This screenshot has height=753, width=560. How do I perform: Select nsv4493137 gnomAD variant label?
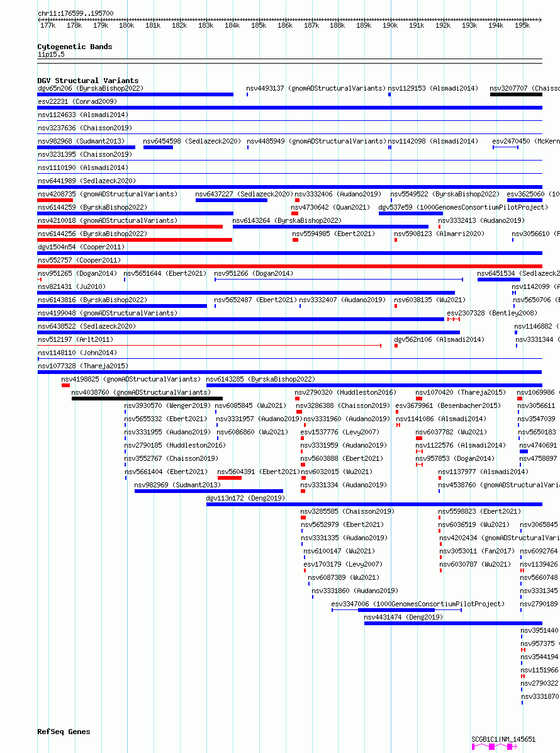point(316,88)
